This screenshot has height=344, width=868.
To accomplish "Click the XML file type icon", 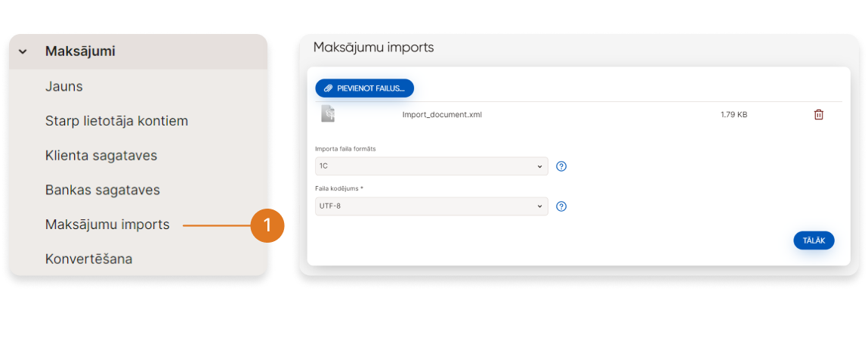I will point(328,114).
